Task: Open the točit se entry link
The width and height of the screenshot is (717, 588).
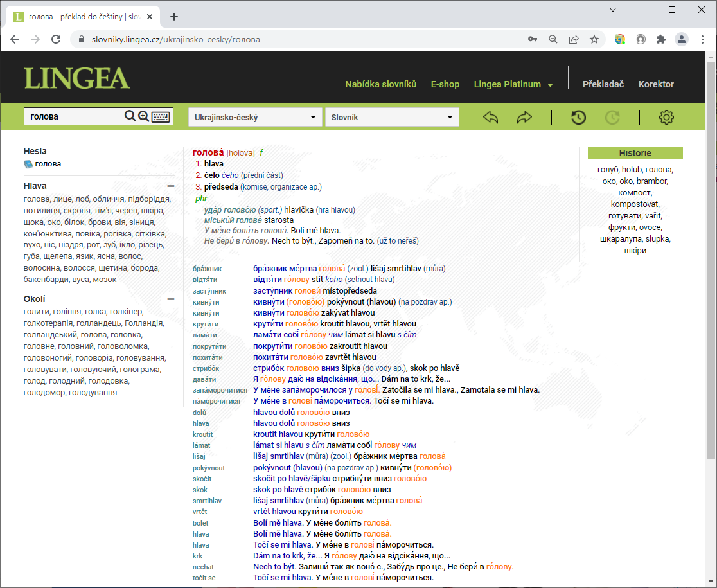Action: pyautogui.click(x=204, y=578)
